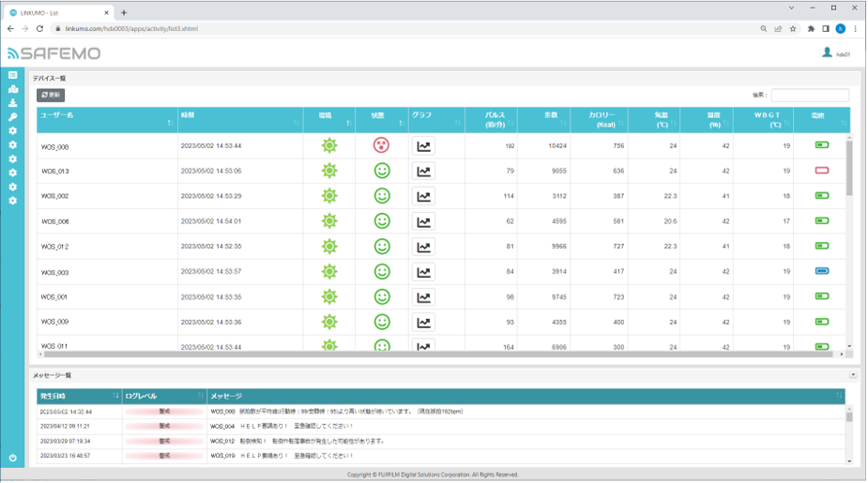Click the key icon in the sidebar
Viewport: 868px width, 483px height.
13,117
